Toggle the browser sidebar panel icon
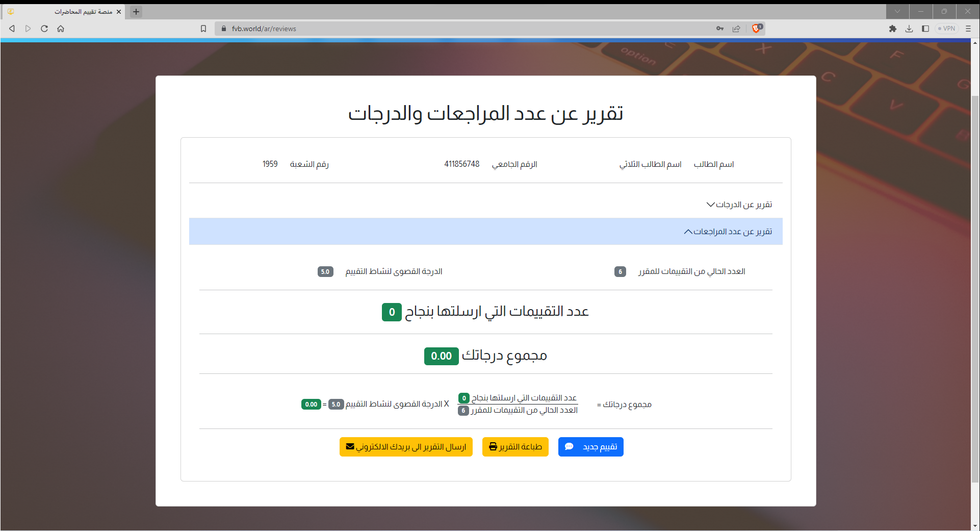980x531 pixels. click(925, 29)
